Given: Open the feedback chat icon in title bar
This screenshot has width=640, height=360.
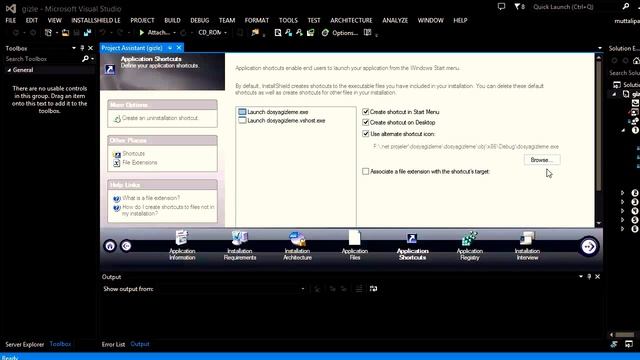Looking at the screenshot, I should [x=501, y=7].
